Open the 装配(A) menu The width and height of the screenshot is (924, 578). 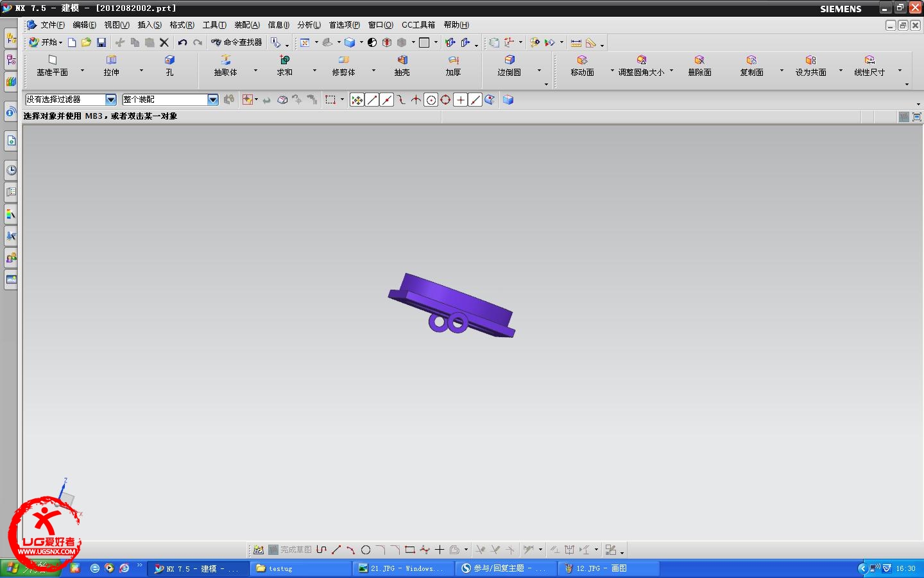(247, 25)
